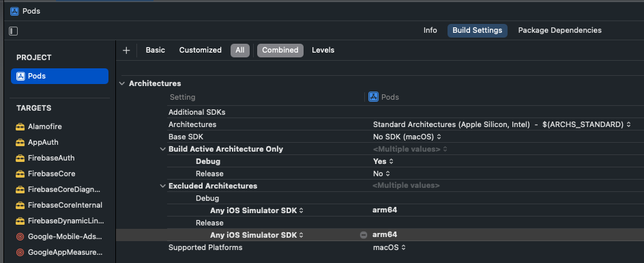
Task: Add build setting with plus icon
Action: coord(126,51)
